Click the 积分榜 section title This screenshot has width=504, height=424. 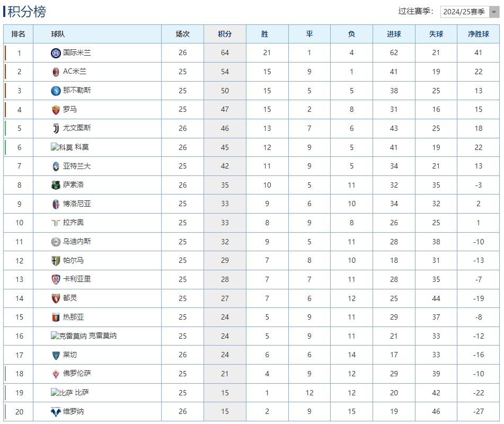pyautogui.click(x=26, y=12)
